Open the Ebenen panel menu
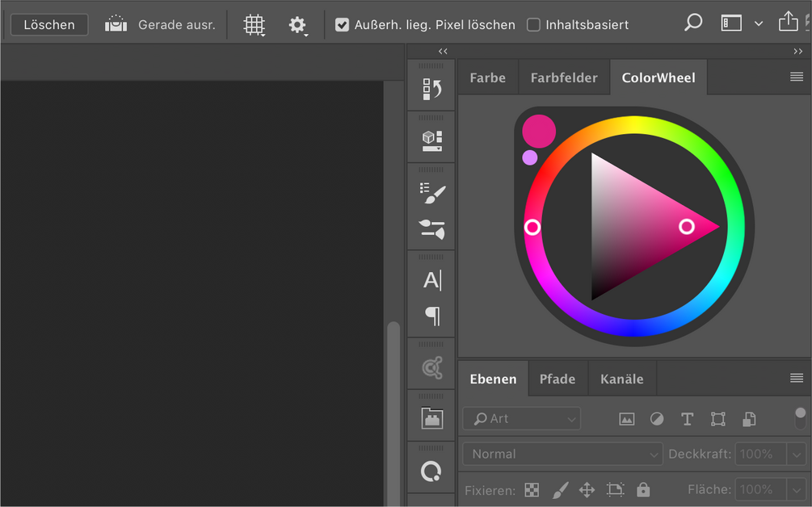Screen dimensions: 812x507 pos(797,378)
